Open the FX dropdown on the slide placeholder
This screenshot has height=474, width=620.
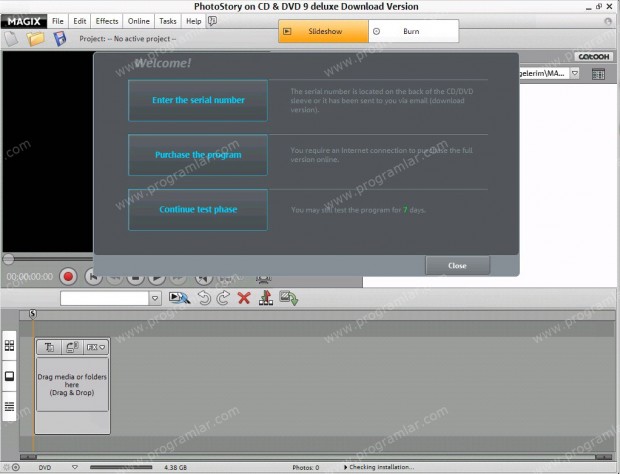96,347
